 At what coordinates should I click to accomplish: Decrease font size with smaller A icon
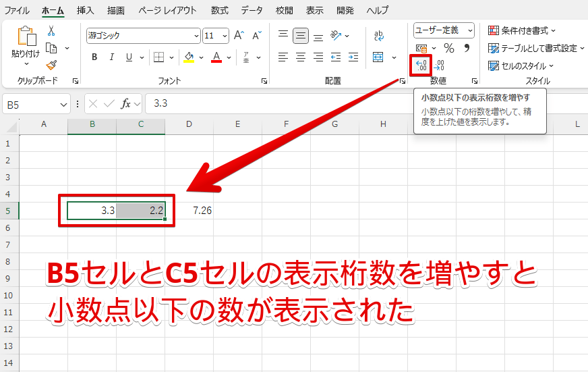click(257, 36)
